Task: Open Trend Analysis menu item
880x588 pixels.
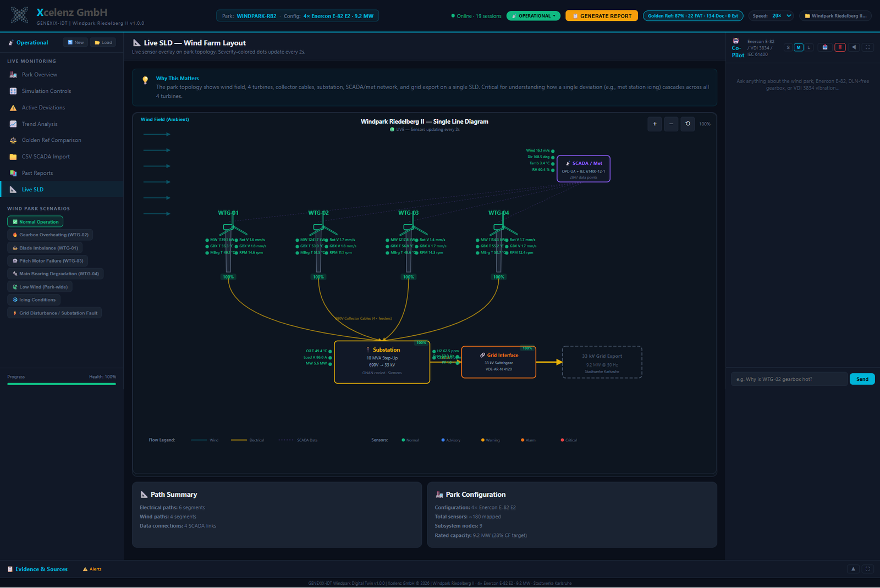Action: pos(62,124)
